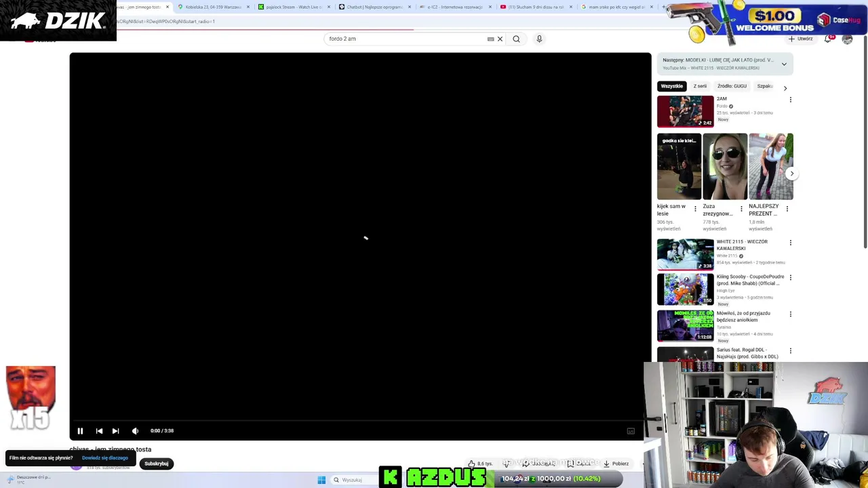
Task: Open options for the 'Mówiłeś, że od przyjazdu' video
Action: 790,314
